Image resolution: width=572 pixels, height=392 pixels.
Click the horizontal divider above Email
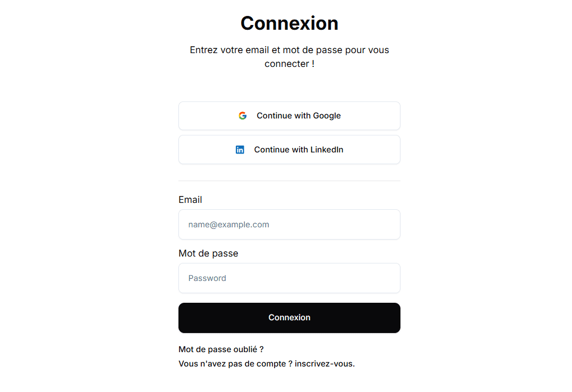pos(289,181)
